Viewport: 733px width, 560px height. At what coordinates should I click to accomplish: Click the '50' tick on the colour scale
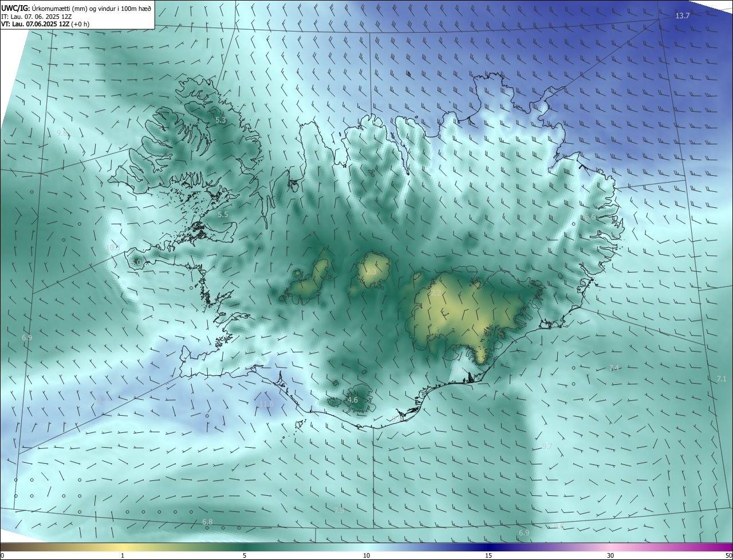728,555
